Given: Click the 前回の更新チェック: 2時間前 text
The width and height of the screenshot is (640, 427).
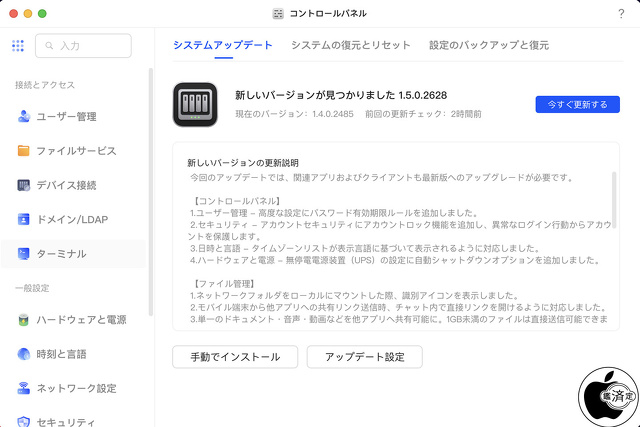Looking at the screenshot, I should click(423, 114).
